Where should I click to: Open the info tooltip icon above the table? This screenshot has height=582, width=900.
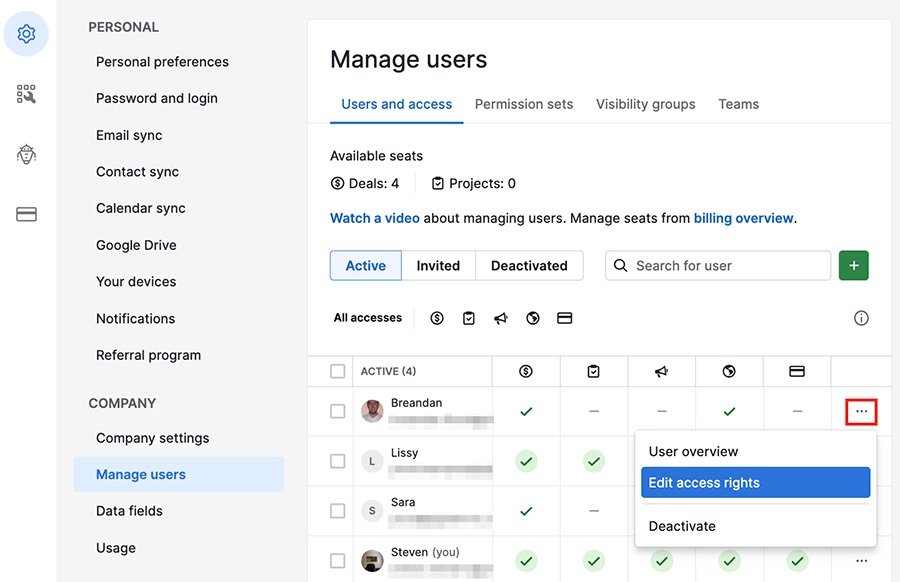click(861, 318)
